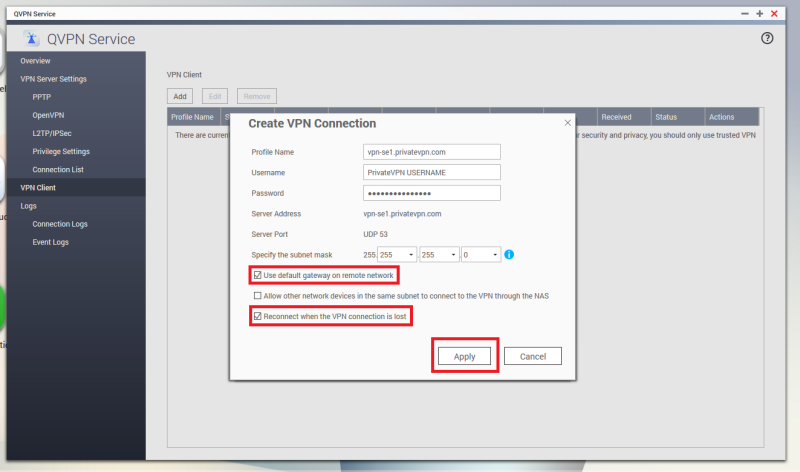Click the Add button
Screen dimensions: 800x472
point(180,96)
